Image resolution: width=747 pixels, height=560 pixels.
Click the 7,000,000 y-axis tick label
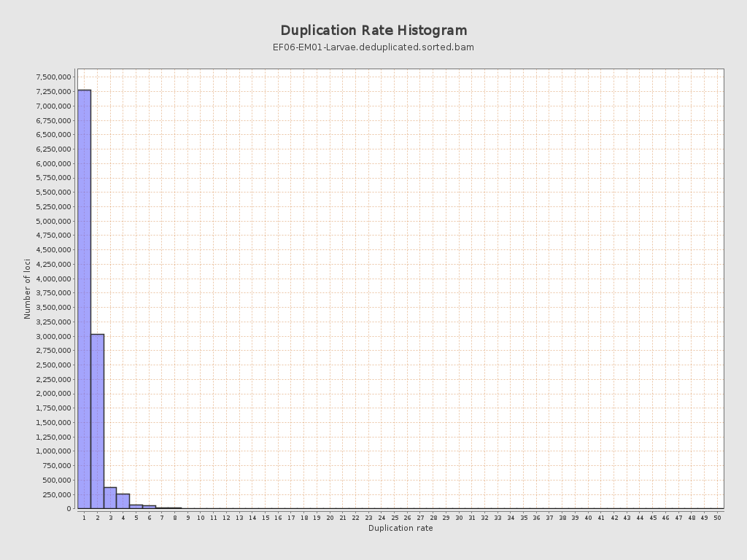(53, 106)
